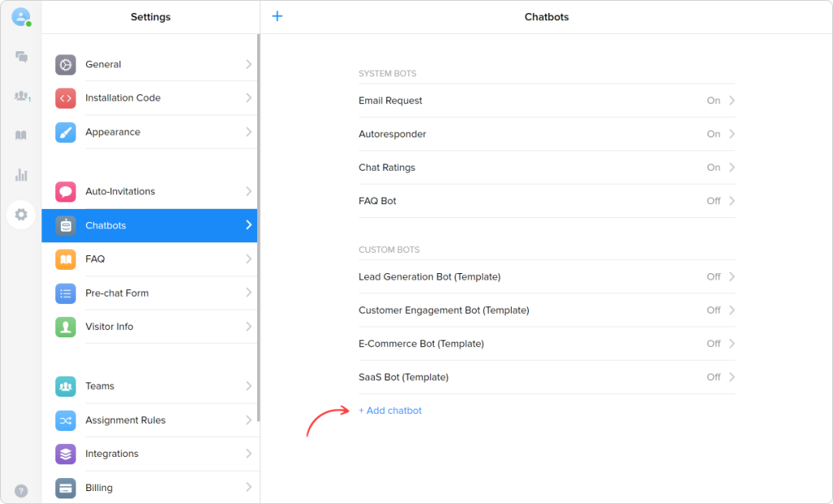Viewport: 833px width, 504px height.
Task: Click the Appearance paintbrush icon
Action: (65, 132)
